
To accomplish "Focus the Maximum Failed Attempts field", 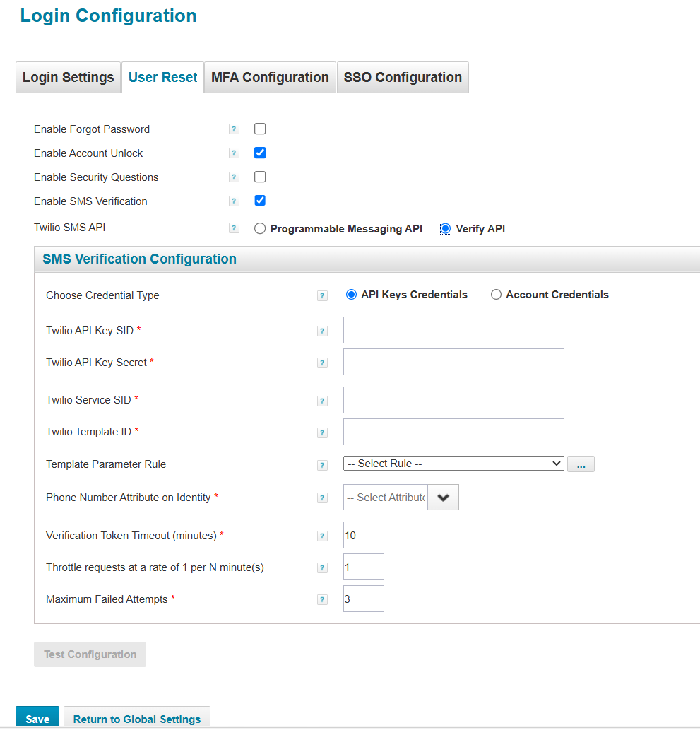I will click(x=364, y=599).
